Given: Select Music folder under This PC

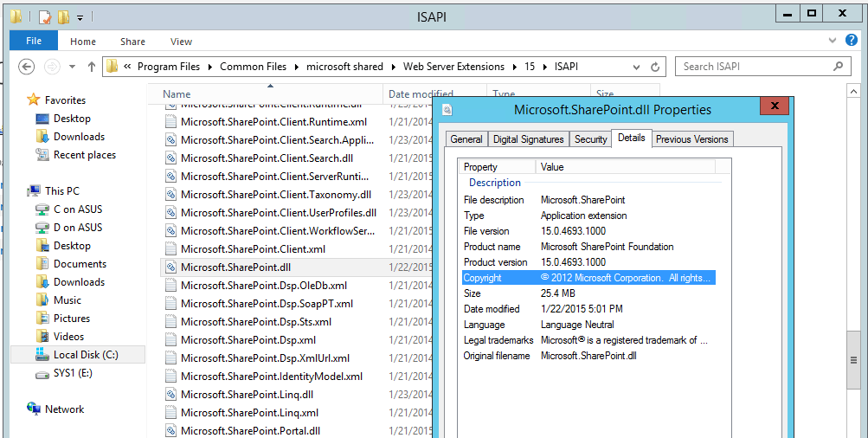Looking at the screenshot, I should [68, 300].
